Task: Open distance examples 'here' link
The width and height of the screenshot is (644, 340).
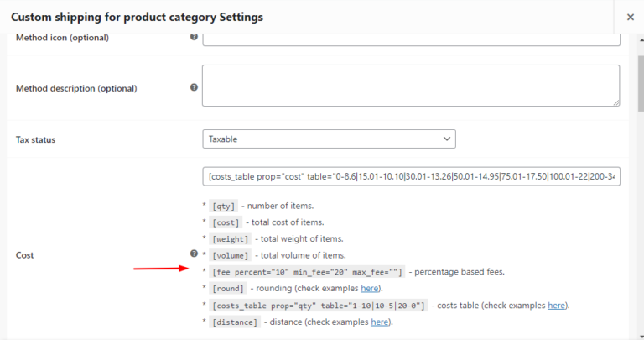Action: pyautogui.click(x=380, y=322)
